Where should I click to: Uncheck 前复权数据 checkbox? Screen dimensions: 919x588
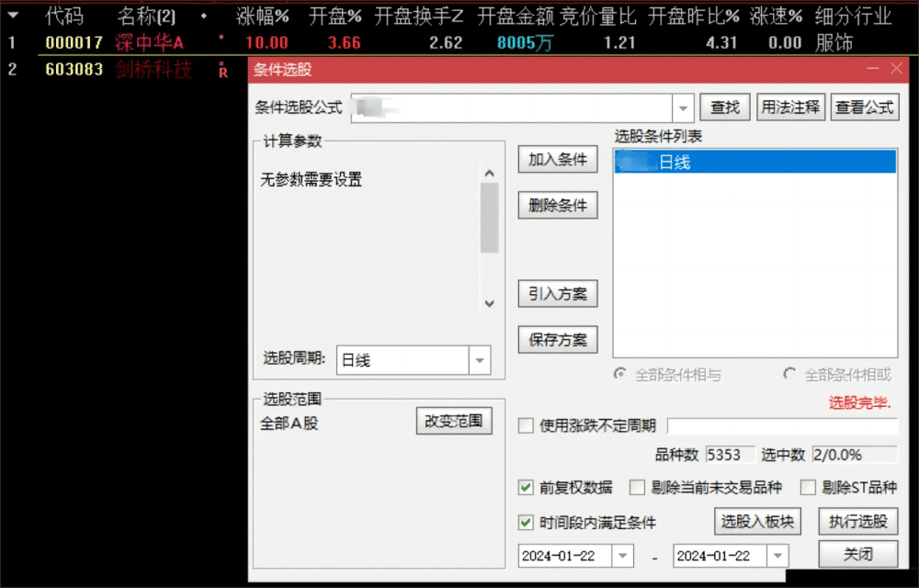(x=526, y=487)
